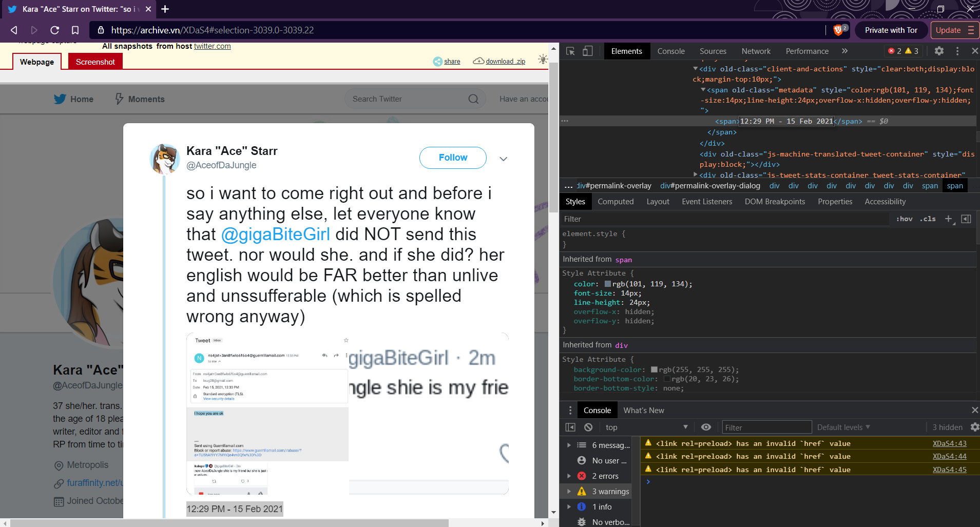The width and height of the screenshot is (980, 527).
Task: Expand the 1 info console group
Action: tap(569, 507)
